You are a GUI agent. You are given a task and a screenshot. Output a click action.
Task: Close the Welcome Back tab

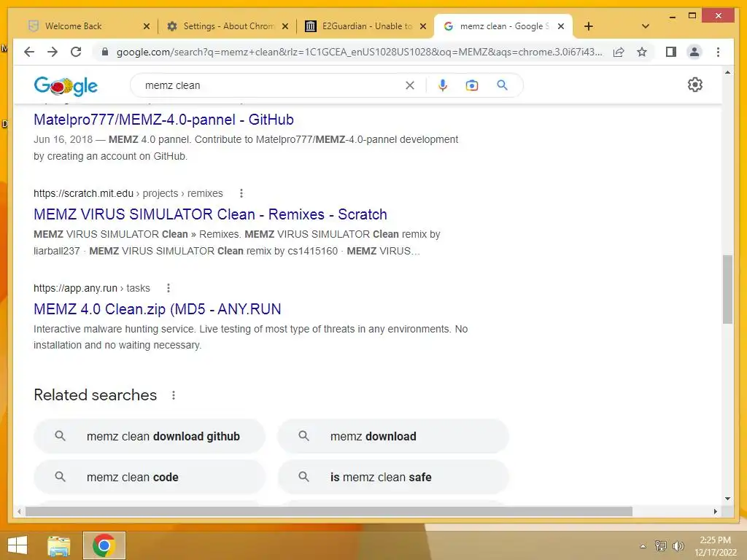tap(146, 26)
